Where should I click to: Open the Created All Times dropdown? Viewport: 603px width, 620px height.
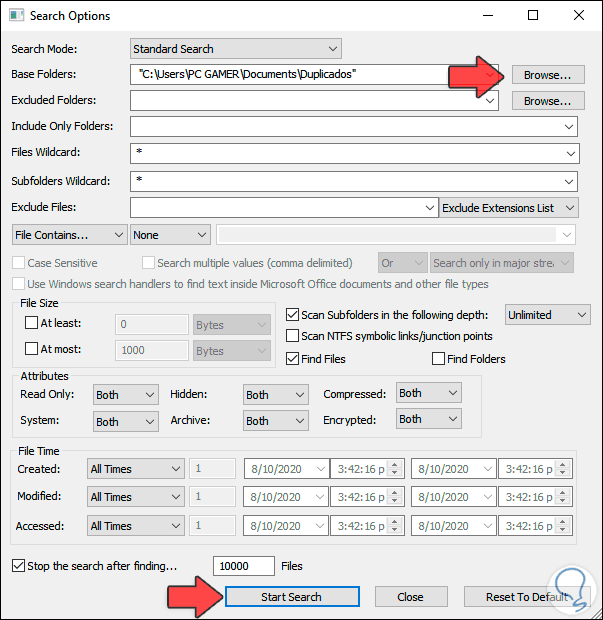pos(136,469)
